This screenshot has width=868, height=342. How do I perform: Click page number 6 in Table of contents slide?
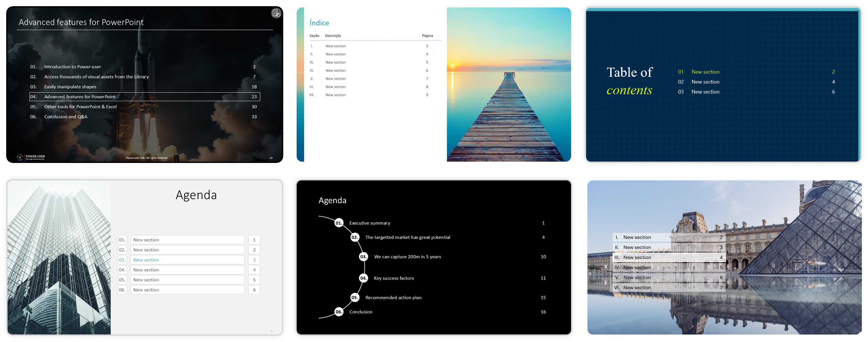tap(833, 92)
